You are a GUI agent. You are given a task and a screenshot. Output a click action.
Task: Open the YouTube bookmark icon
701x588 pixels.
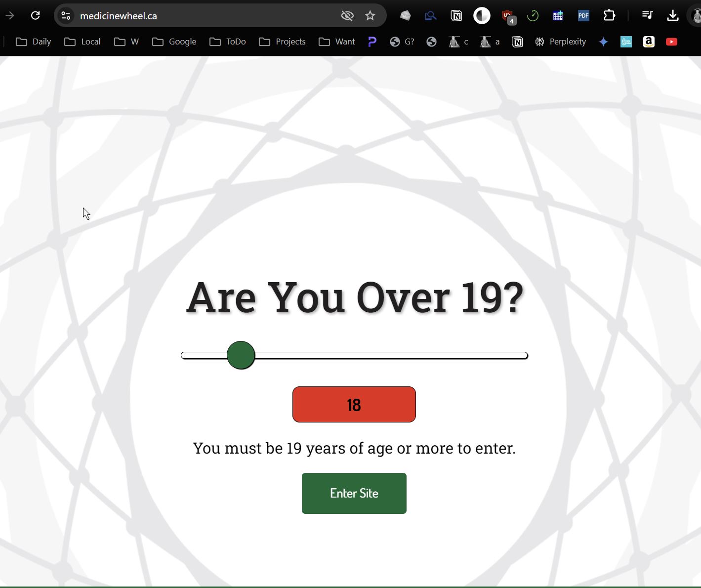click(x=671, y=42)
